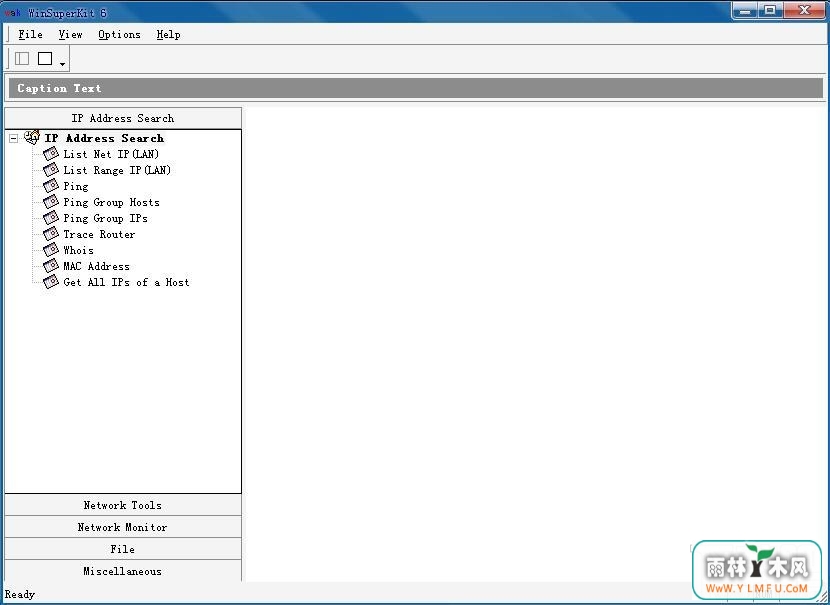Image resolution: width=830 pixels, height=605 pixels.
Task: Click the Caption Text banner
Action: click(x=416, y=88)
